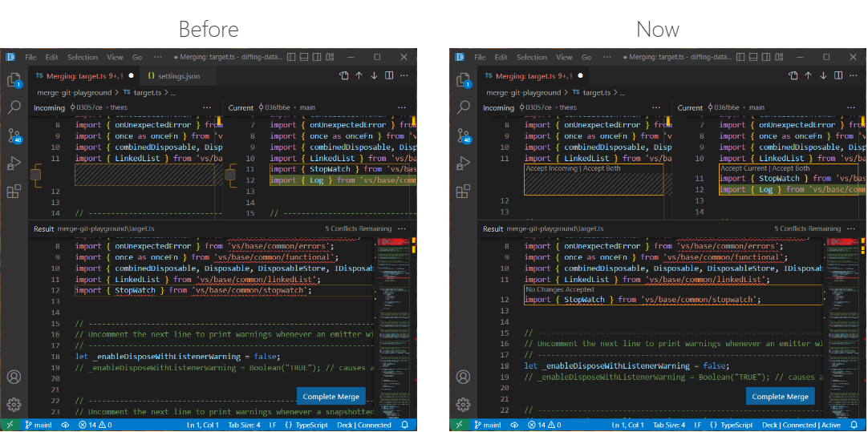The image size is (868, 432).
Task: Open Source Control in the Before window
Action: coord(14,135)
